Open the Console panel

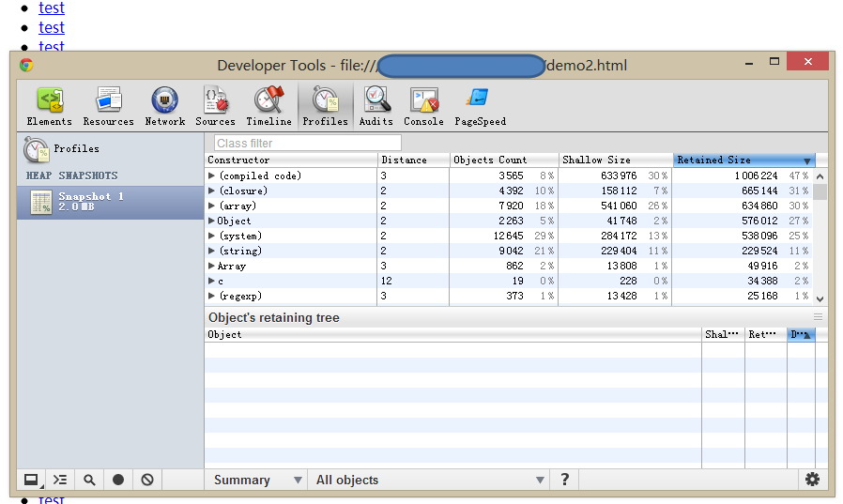tap(423, 106)
